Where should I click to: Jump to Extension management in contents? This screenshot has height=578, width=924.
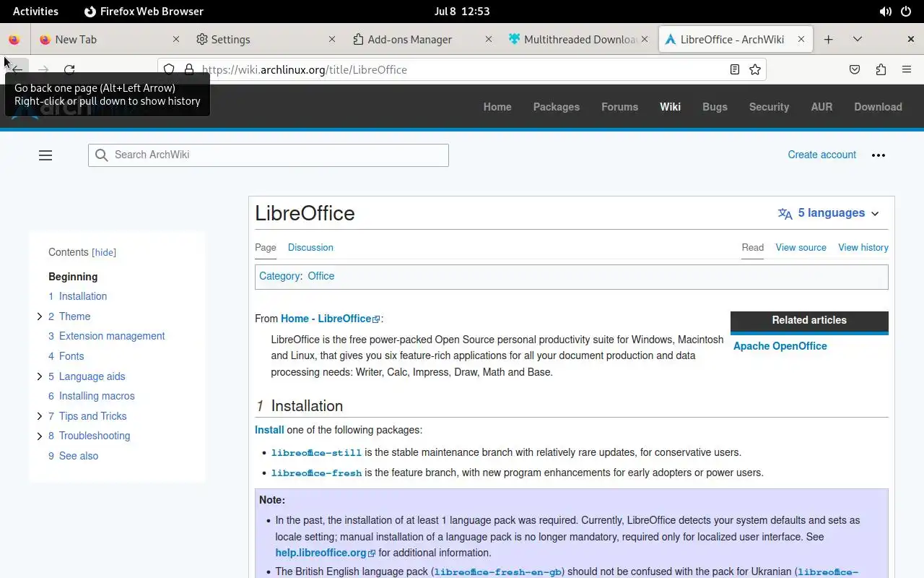(107, 336)
